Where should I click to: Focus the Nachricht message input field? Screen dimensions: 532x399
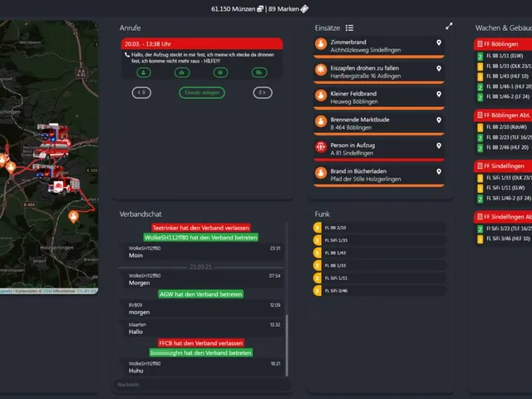[x=203, y=385]
